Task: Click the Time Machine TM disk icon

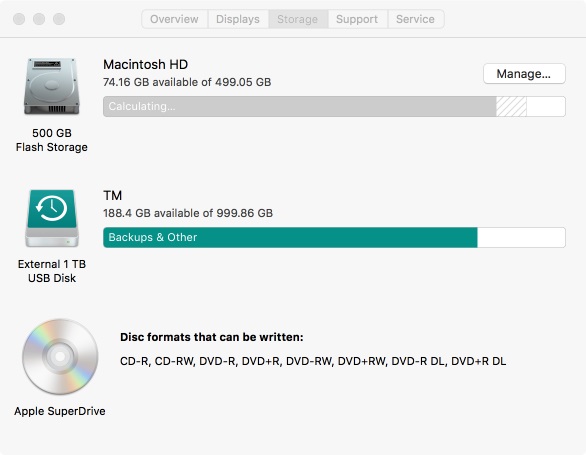Action: (52, 218)
